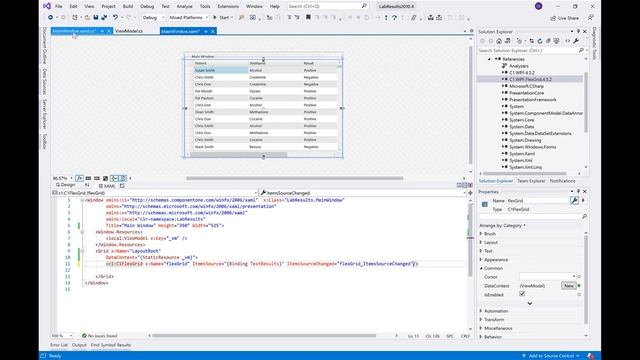Screen dimensions: 640x360
Task: Open the Analyze menu
Action: [x=184, y=6]
